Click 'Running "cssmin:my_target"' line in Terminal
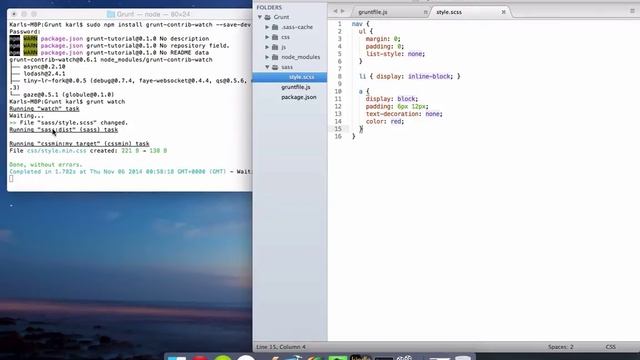 click(x=79, y=144)
